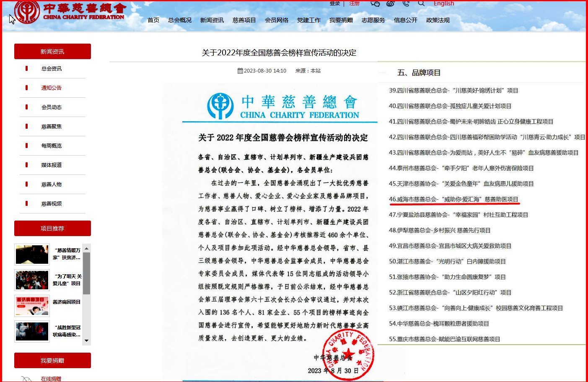This screenshot has height=382, width=588.
Task: Open the 总会概况 menu item
Action: pyautogui.click(x=180, y=20)
